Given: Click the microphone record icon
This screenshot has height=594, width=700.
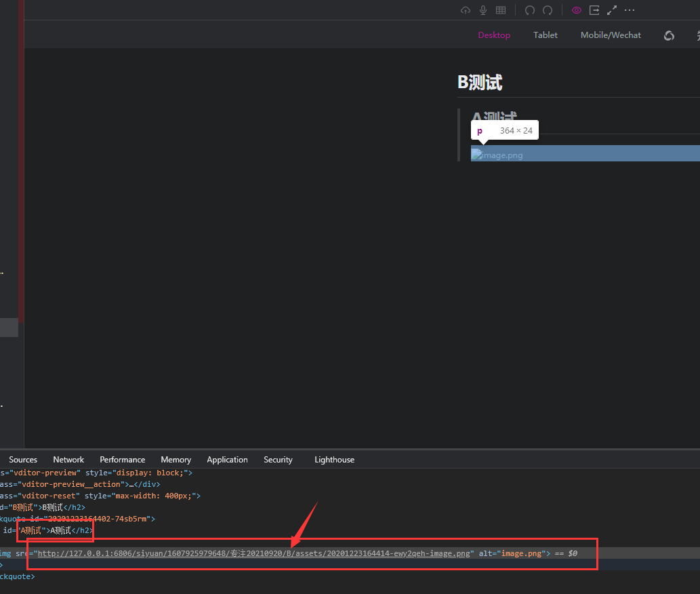Looking at the screenshot, I should [x=483, y=10].
